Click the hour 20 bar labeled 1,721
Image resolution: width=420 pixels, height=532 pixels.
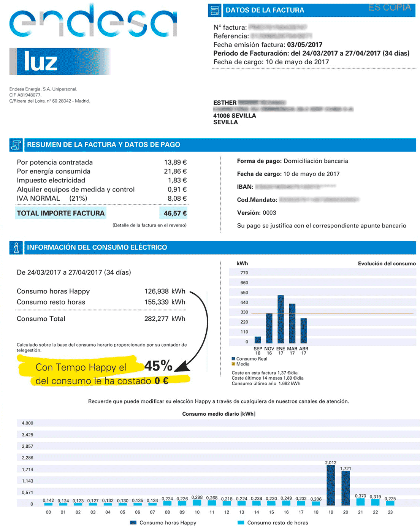click(346, 488)
